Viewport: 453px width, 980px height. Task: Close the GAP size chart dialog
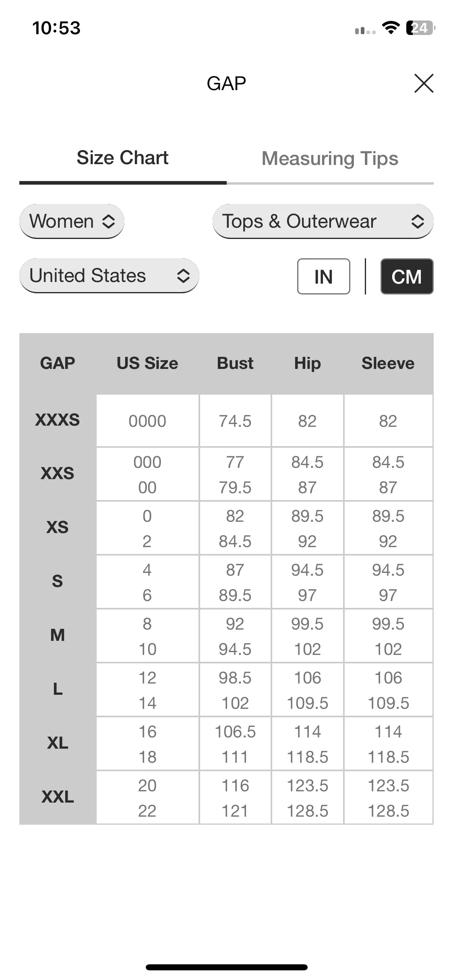(x=424, y=83)
